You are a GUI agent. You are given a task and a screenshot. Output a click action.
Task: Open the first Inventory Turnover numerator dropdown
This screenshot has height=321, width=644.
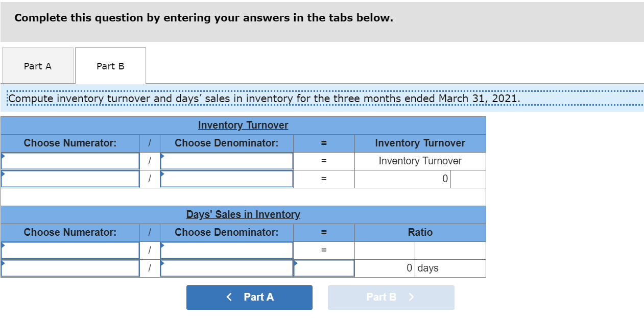click(x=70, y=161)
